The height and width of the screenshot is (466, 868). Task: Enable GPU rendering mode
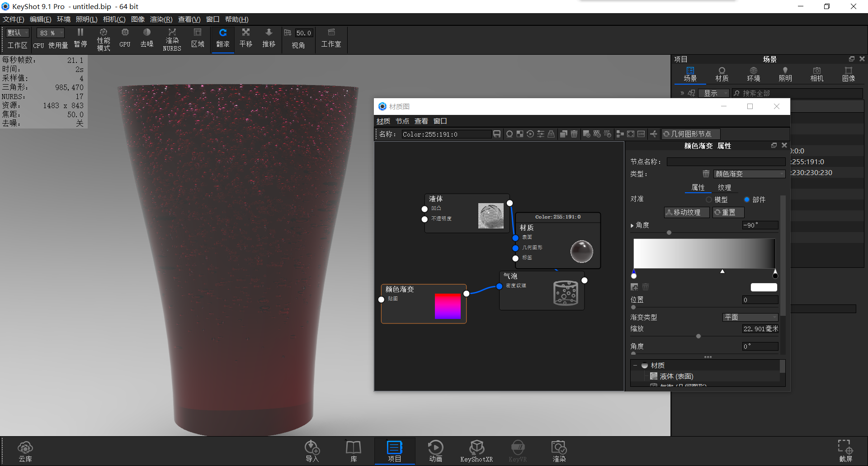tap(125, 38)
